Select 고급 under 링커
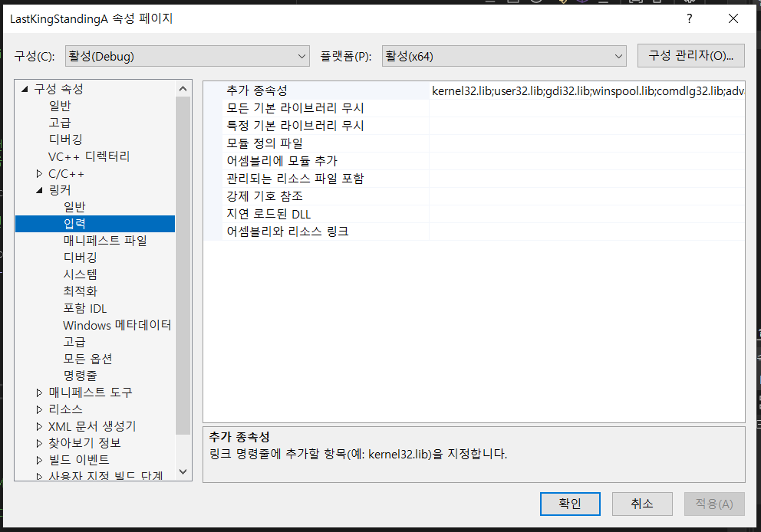This screenshot has width=761, height=532. (x=74, y=342)
